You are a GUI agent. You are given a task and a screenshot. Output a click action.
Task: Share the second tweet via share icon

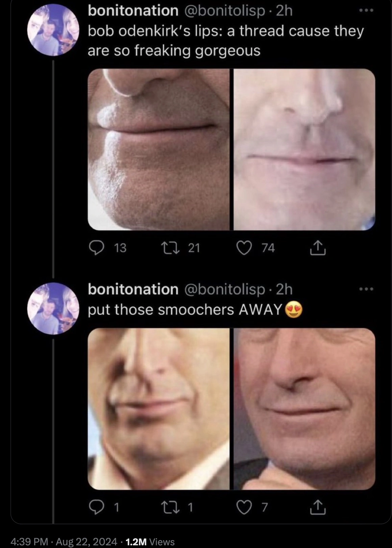coord(318,507)
